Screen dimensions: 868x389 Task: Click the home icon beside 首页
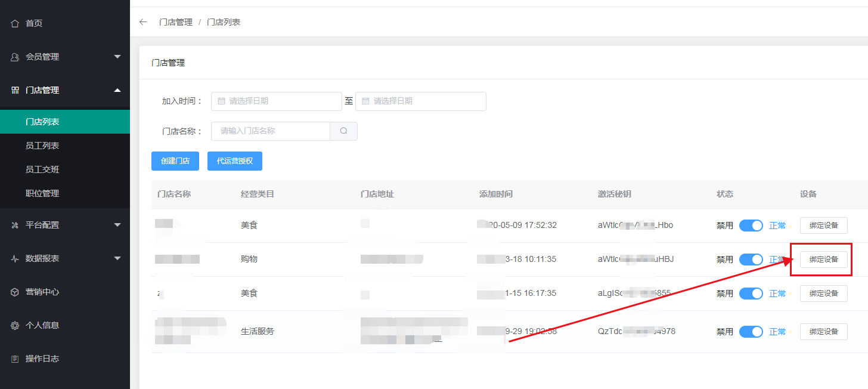click(15, 23)
